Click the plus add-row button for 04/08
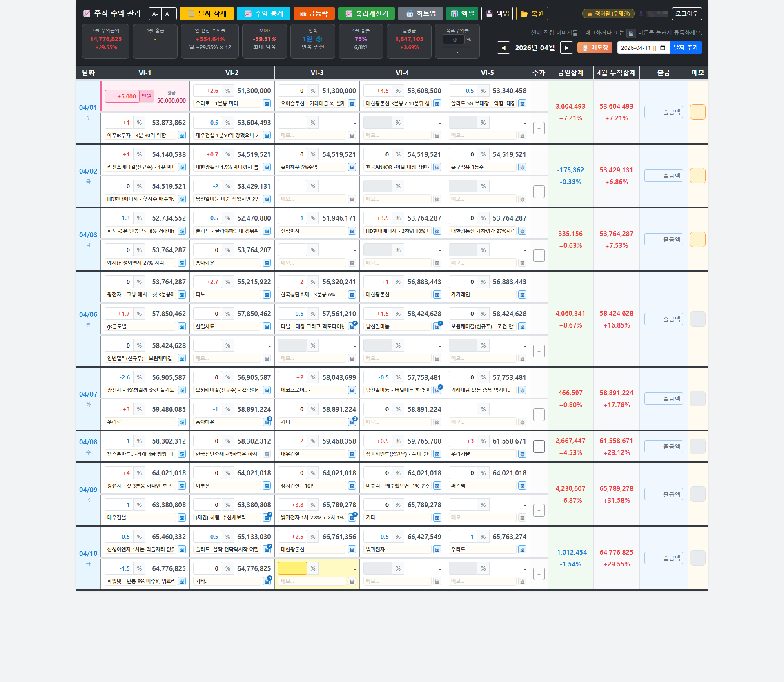784x682 pixels. point(539,447)
